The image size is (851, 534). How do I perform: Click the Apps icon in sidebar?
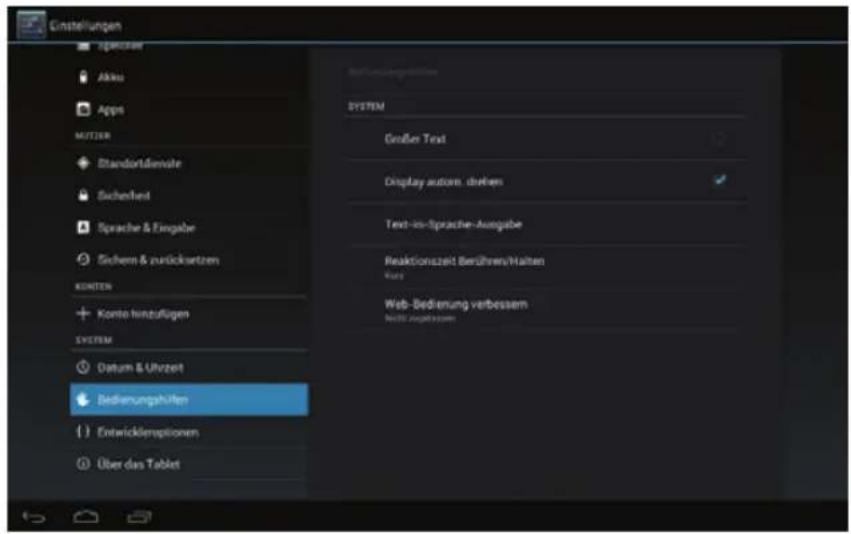point(83,109)
